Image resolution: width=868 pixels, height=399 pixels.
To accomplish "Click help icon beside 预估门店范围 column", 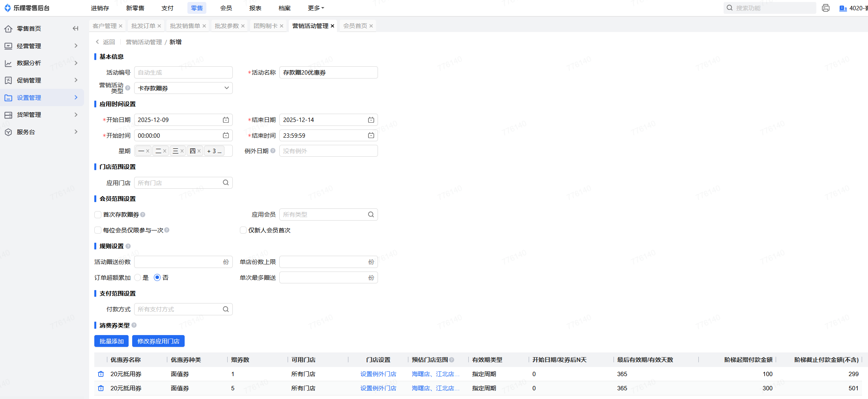I will pyautogui.click(x=452, y=360).
